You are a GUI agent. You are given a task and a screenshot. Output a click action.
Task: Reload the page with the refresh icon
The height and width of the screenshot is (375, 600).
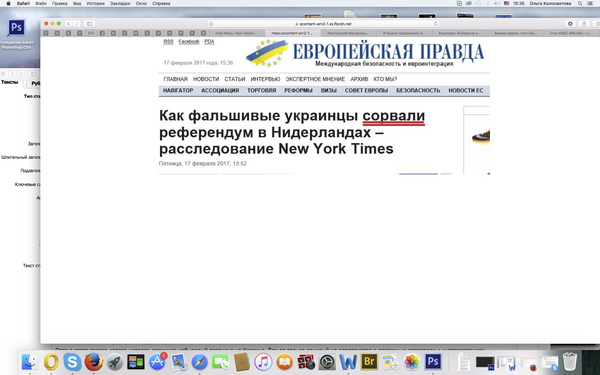(x=435, y=24)
